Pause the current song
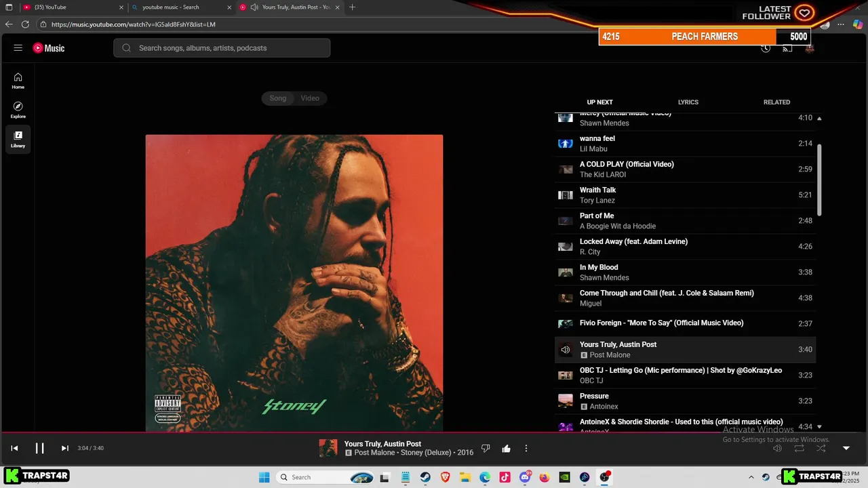The width and height of the screenshot is (868, 488). click(39, 448)
